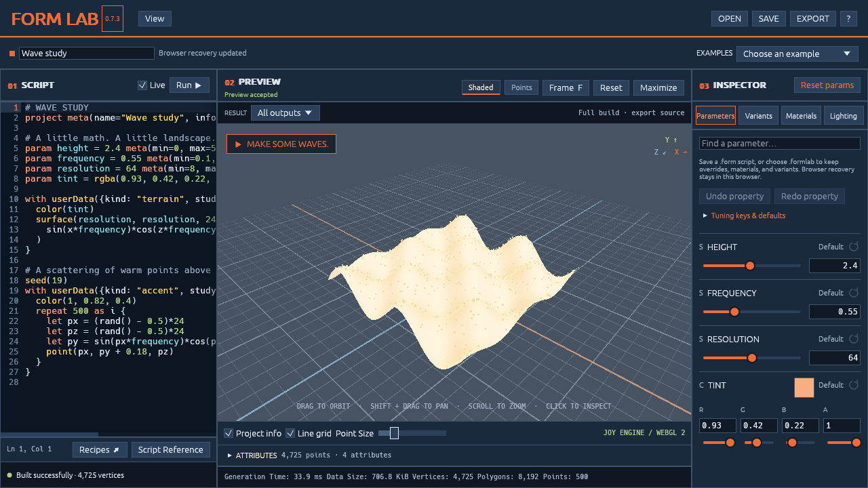Screen dimensions: 868x488
Task: Go to the Lighting tab
Action: tap(844, 116)
